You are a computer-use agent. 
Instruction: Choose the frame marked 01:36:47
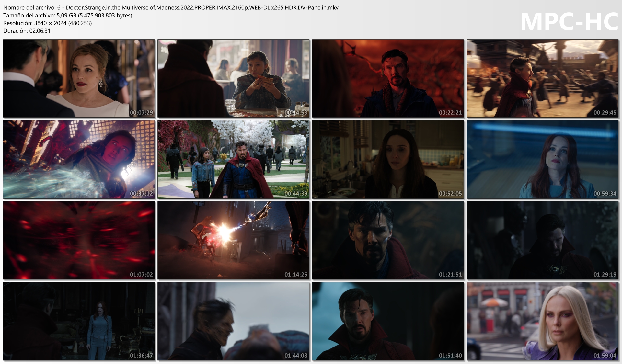[x=79, y=321]
